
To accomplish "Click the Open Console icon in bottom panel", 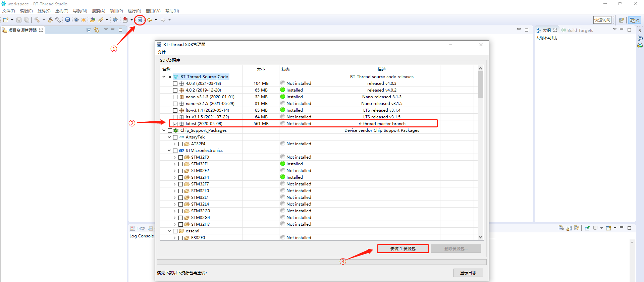I will (608, 228).
